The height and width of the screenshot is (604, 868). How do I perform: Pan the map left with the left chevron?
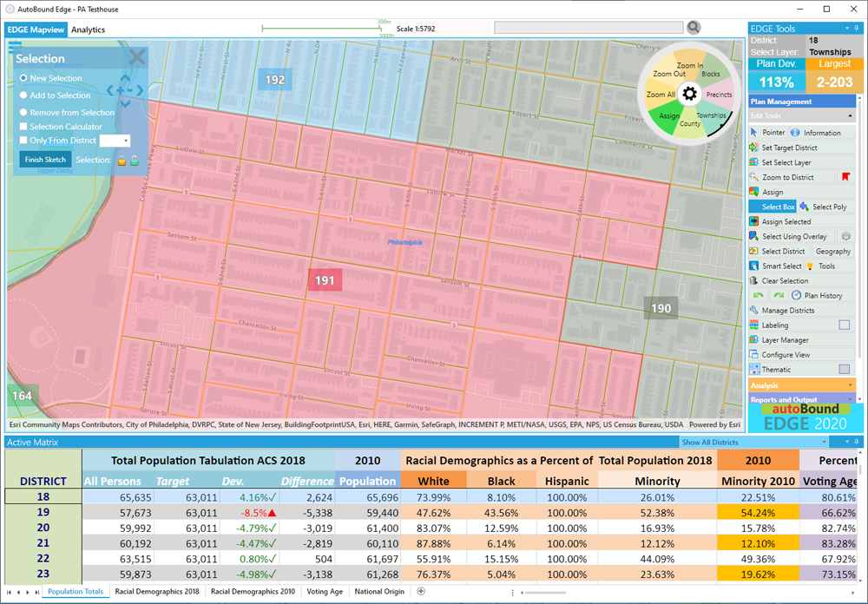[x=109, y=90]
